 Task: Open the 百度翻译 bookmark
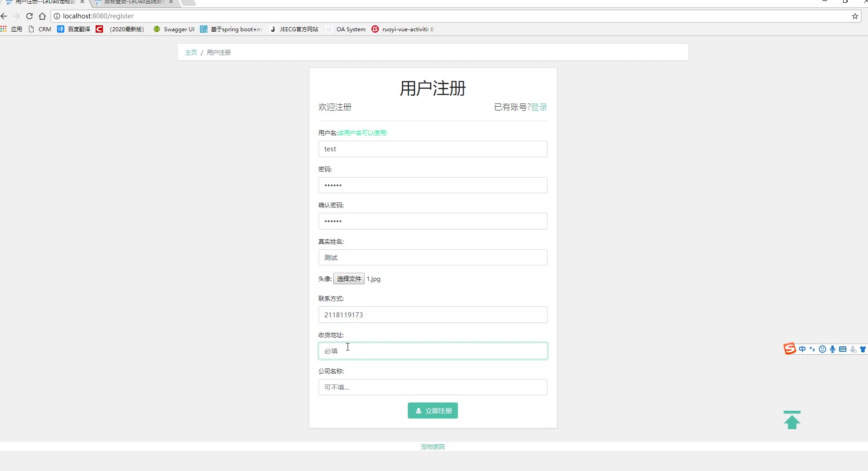click(x=74, y=29)
